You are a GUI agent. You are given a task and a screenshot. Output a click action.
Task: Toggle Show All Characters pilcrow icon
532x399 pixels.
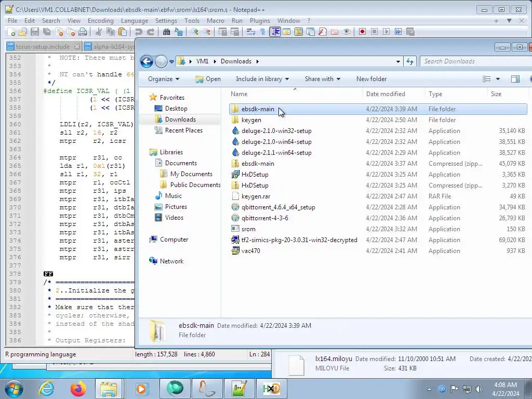[262, 32]
